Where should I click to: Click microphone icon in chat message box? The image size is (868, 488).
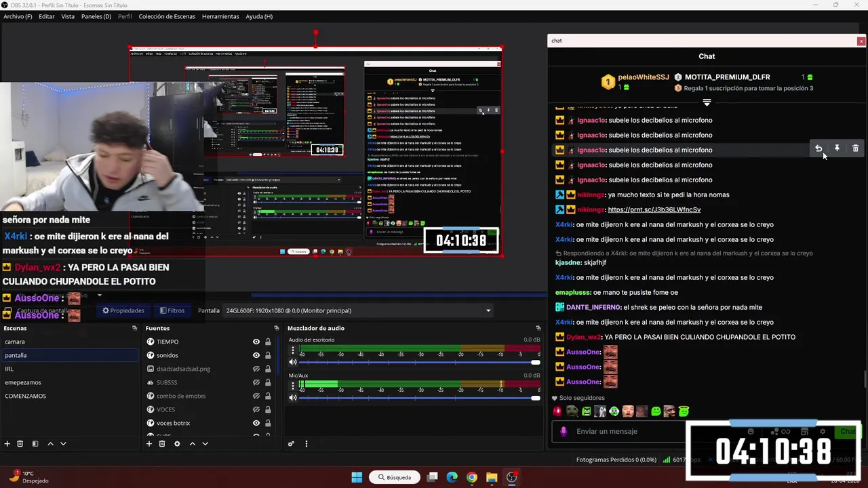pyautogui.click(x=564, y=431)
